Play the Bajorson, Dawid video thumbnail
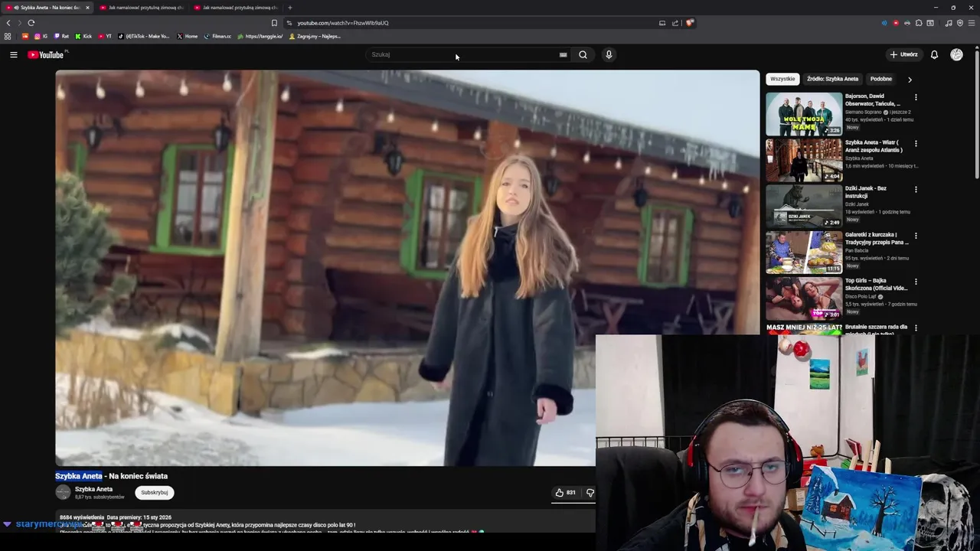The image size is (980, 551). pyautogui.click(x=804, y=114)
